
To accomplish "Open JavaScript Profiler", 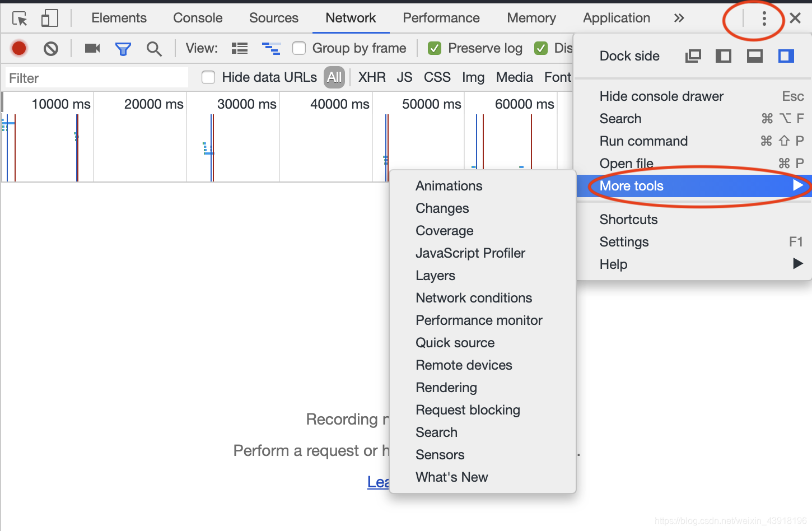I will (483, 253).
